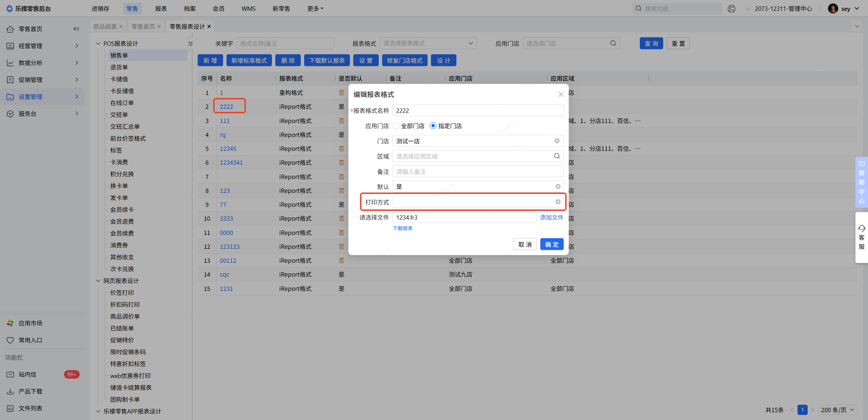The height and width of the screenshot is (420, 868).
Task: Open 应用市场 in sidebar
Action: click(30, 323)
